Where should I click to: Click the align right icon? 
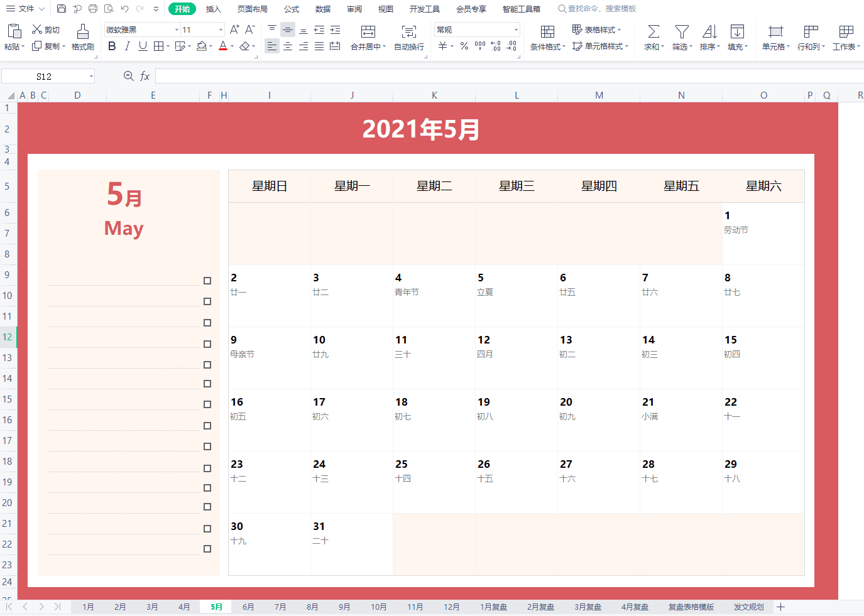303,46
